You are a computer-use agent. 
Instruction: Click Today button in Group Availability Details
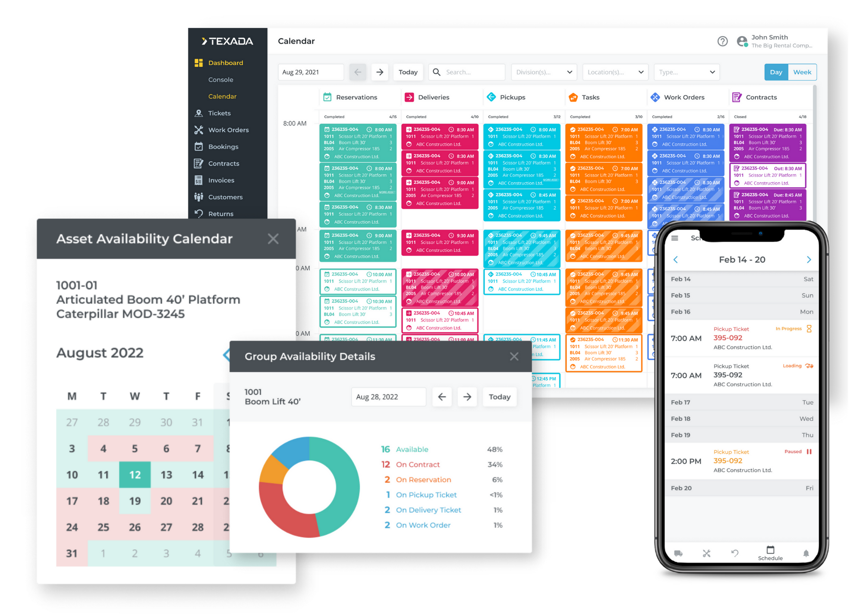click(501, 397)
